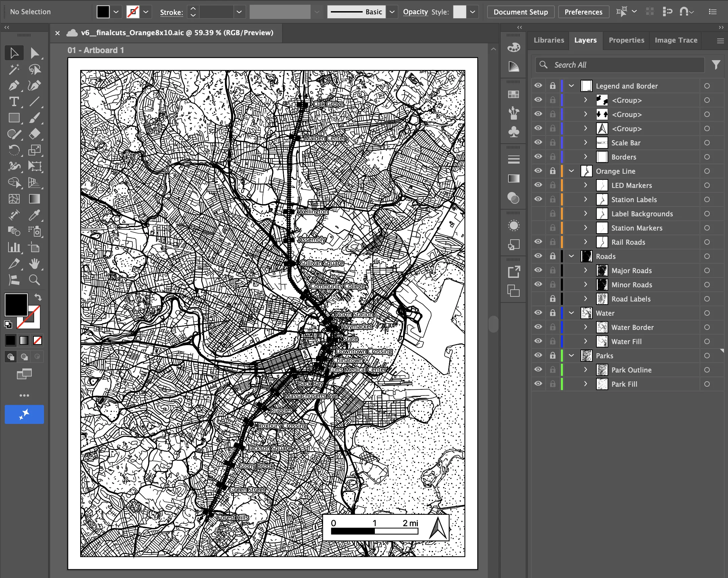728x578 pixels.
Task: Click the Stroke label link
Action: click(x=171, y=12)
